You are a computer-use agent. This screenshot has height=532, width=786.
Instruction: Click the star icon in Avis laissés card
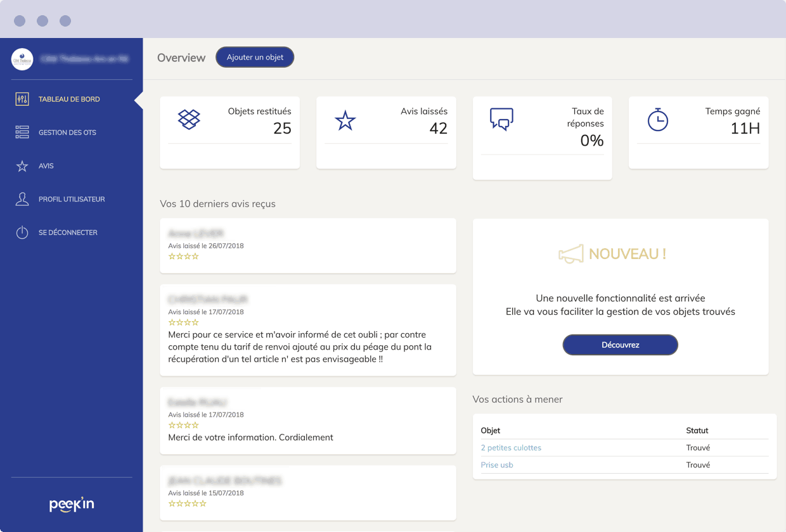345,120
